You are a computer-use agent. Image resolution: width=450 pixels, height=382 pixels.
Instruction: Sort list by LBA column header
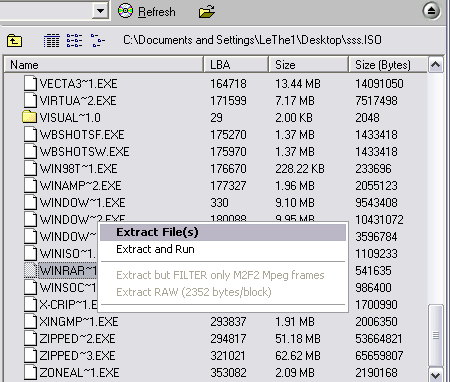point(236,65)
